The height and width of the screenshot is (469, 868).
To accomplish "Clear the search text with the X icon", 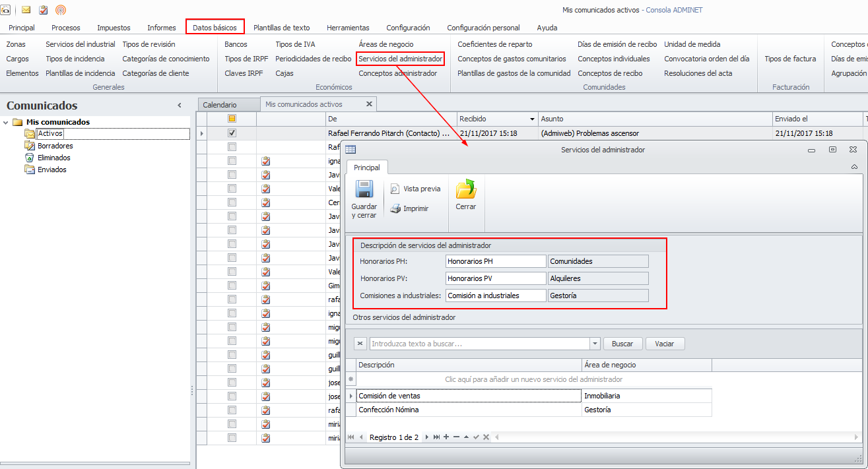I will (360, 344).
